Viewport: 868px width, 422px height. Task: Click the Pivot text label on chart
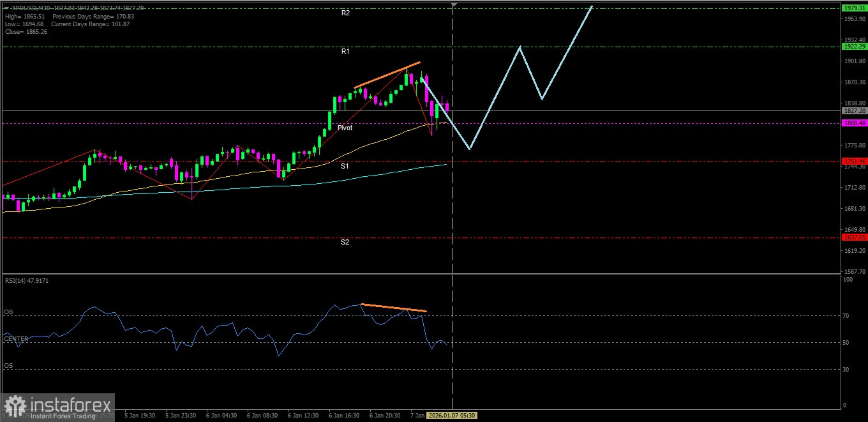click(x=345, y=128)
